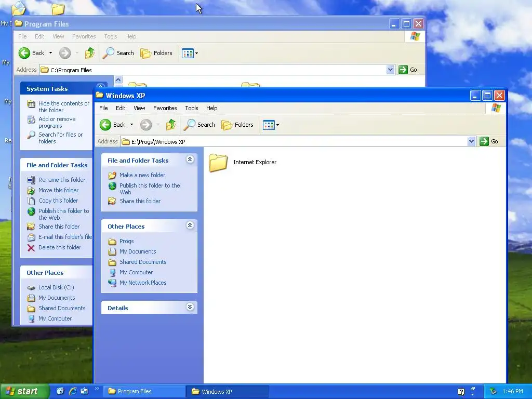Screen dimensions: 532x399
Task: Click Rename this folder
Action: tap(56, 180)
